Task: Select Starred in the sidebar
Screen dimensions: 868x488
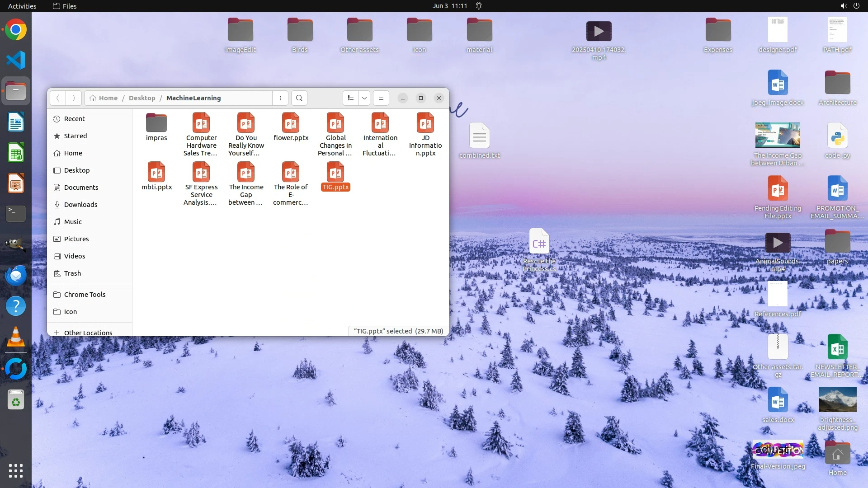Action: point(75,136)
